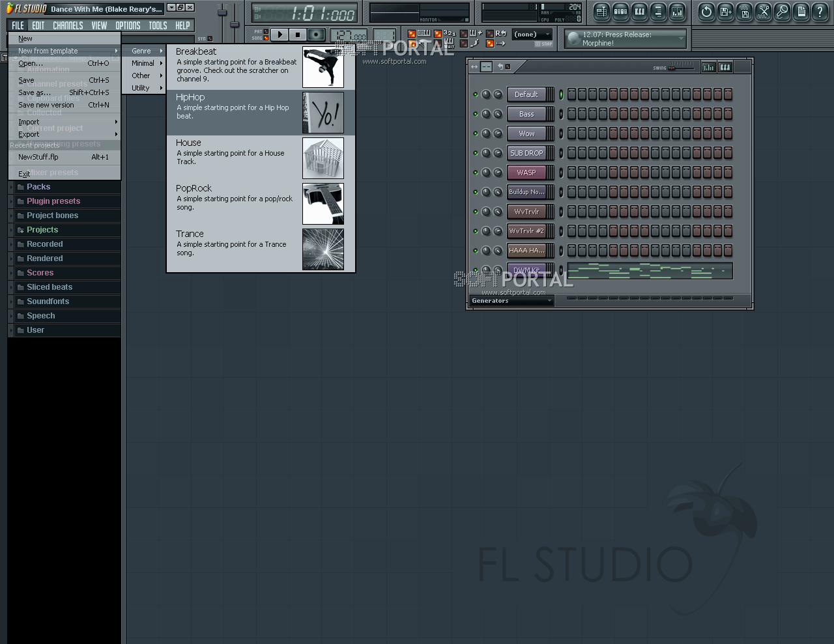Viewport: 834px width, 644px height.
Task: Click the magnifier project info icon
Action: pyautogui.click(x=783, y=11)
